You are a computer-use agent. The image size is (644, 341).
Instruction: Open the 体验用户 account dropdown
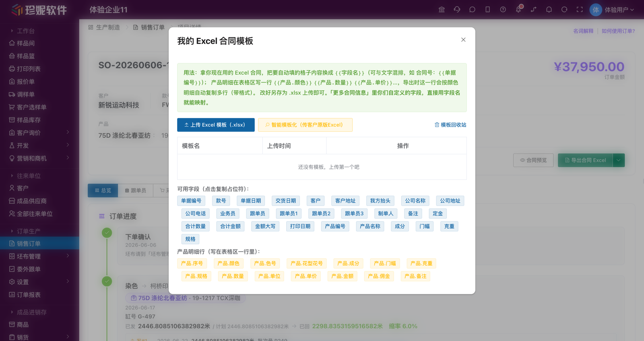click(x=612, y=10)
